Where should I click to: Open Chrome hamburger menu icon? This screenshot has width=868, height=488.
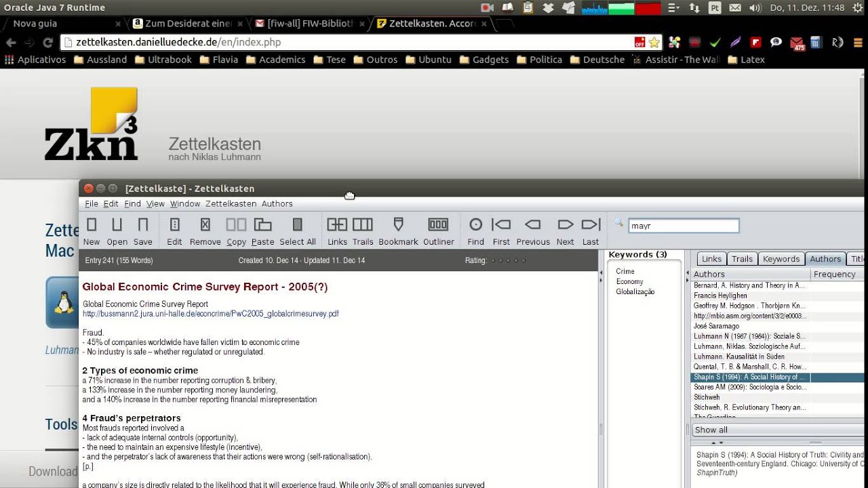click(857, 42)
